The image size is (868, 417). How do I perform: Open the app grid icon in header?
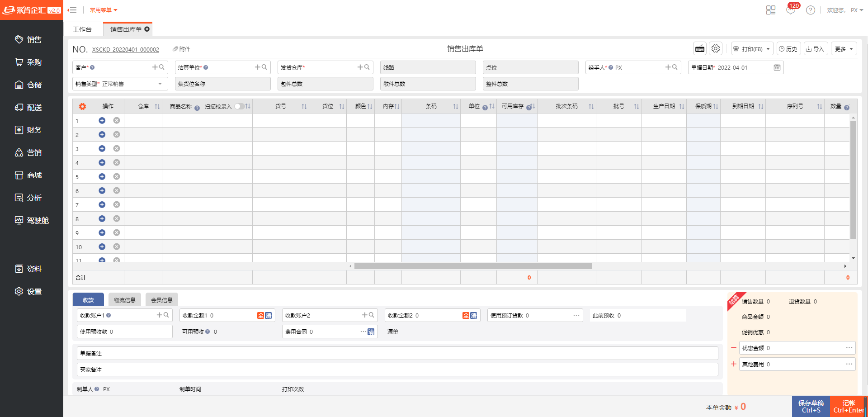(x=771, y=10)
